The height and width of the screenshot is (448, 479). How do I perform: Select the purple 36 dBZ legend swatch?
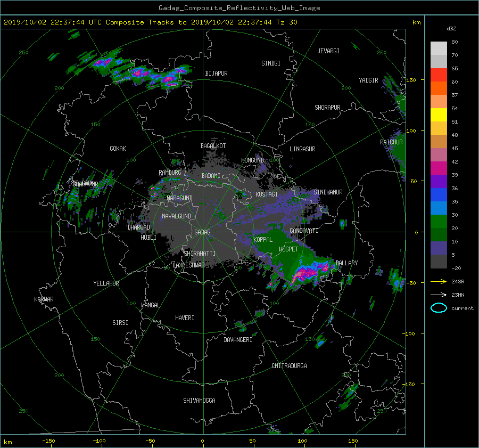(439, 182)
